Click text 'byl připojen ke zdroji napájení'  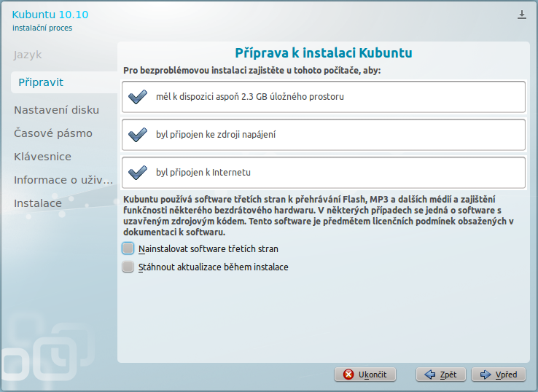click(x=216, y=135)
